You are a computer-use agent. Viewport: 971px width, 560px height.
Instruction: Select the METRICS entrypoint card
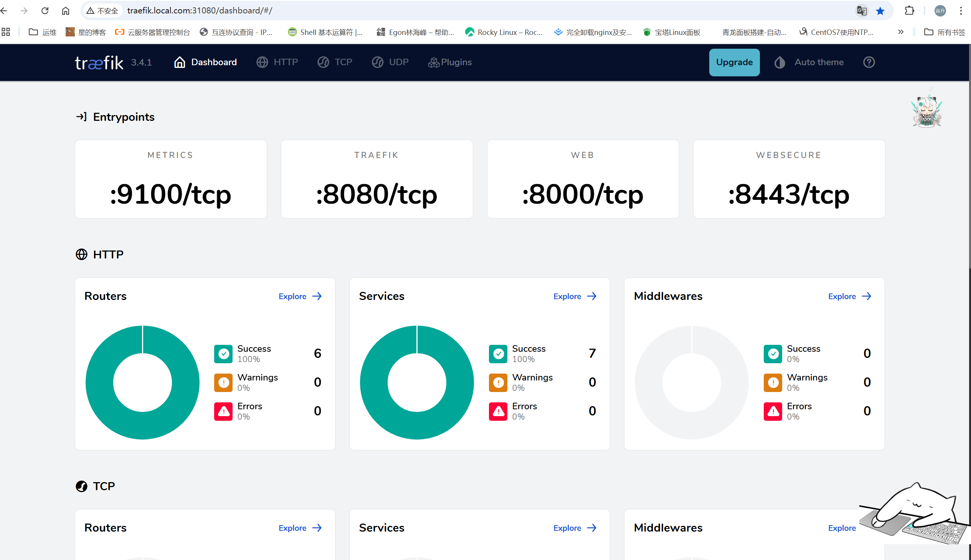click(171, 179)
